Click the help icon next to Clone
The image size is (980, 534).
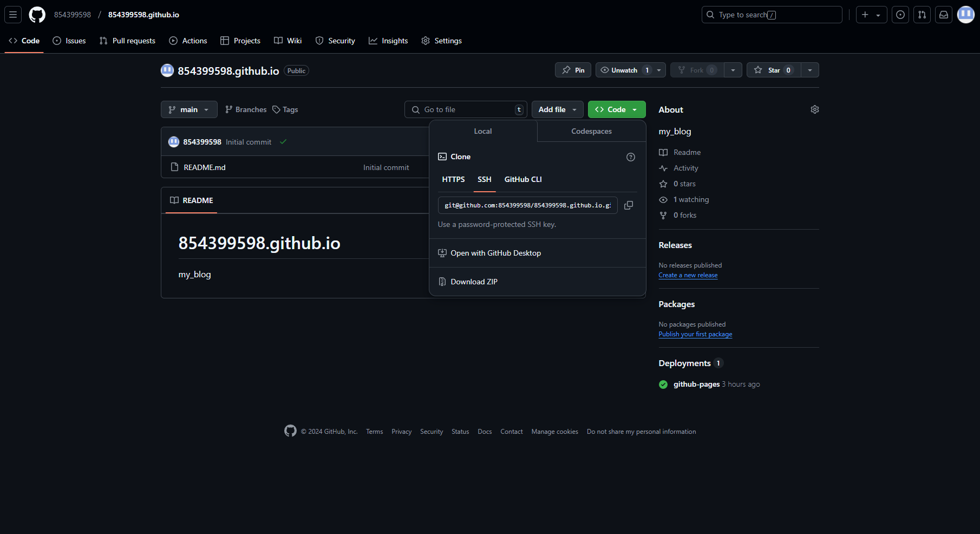631,157
